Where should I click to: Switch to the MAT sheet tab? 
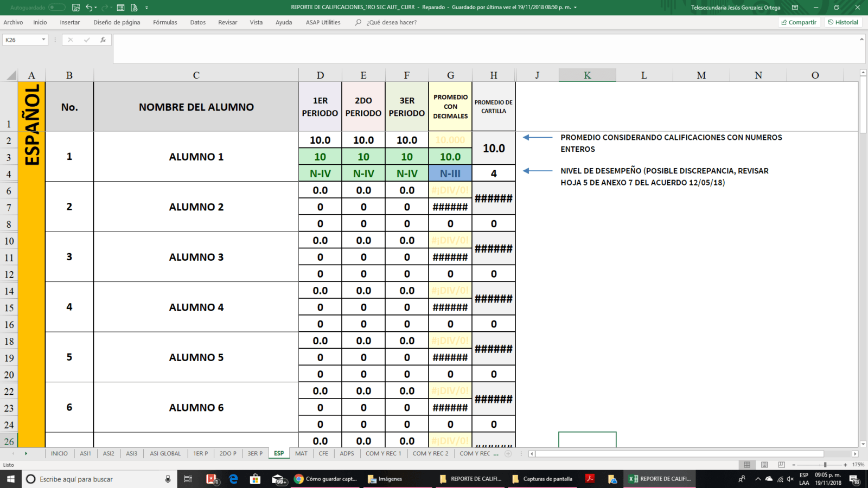click(301, 453)
